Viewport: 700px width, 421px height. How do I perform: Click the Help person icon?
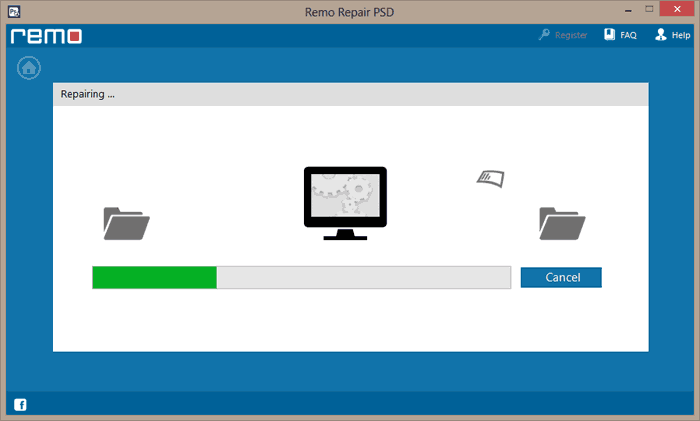click(x=661, y=34)
